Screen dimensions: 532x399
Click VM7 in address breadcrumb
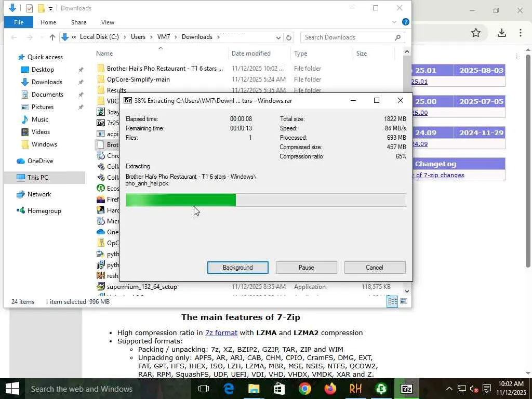(164, 37)
